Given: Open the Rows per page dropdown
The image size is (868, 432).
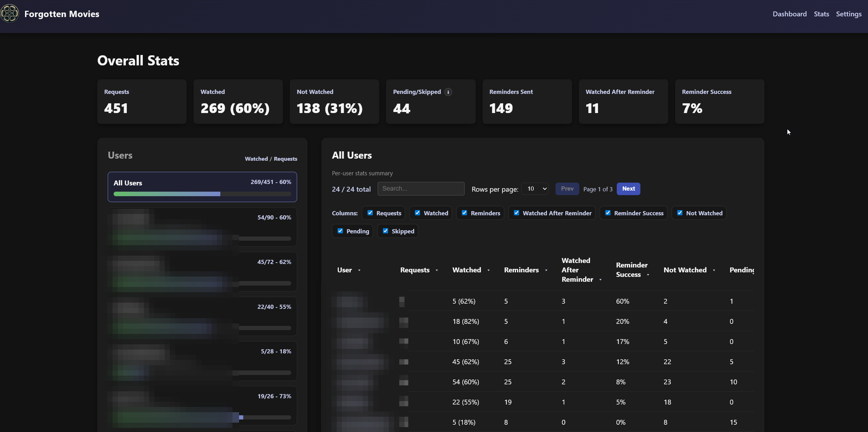Looking at the screenshot, I should pos(535,189).
